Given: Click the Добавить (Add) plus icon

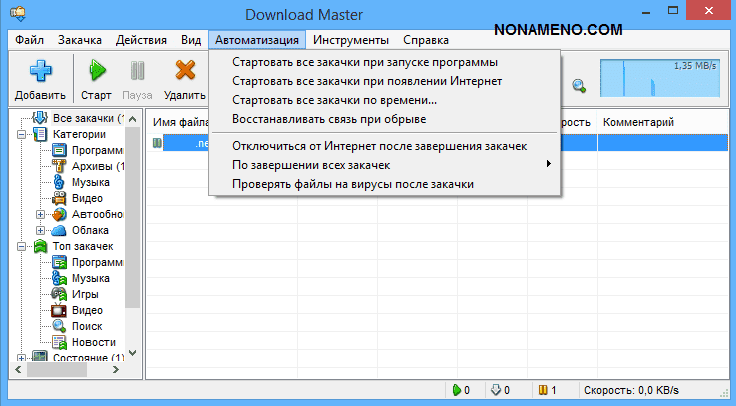Looking at the screenshot, I should pos(40,71).
